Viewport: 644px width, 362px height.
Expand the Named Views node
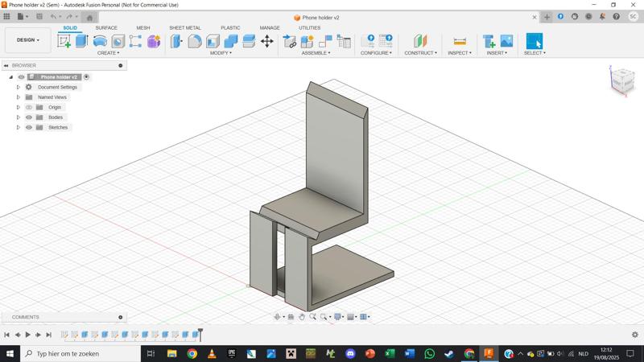coord(19,97)
